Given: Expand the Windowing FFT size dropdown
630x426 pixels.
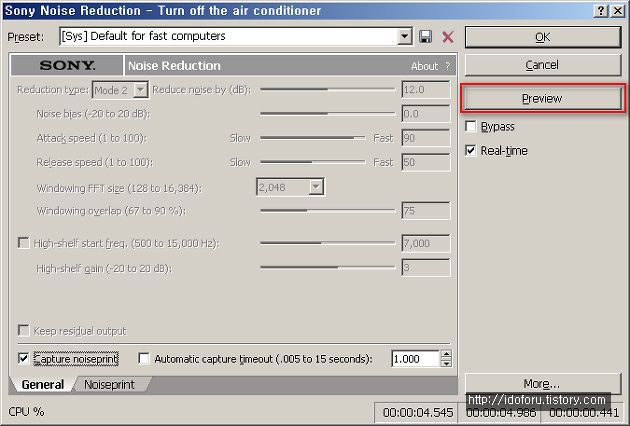Looking at the screenshot, I should click(316, 187).
